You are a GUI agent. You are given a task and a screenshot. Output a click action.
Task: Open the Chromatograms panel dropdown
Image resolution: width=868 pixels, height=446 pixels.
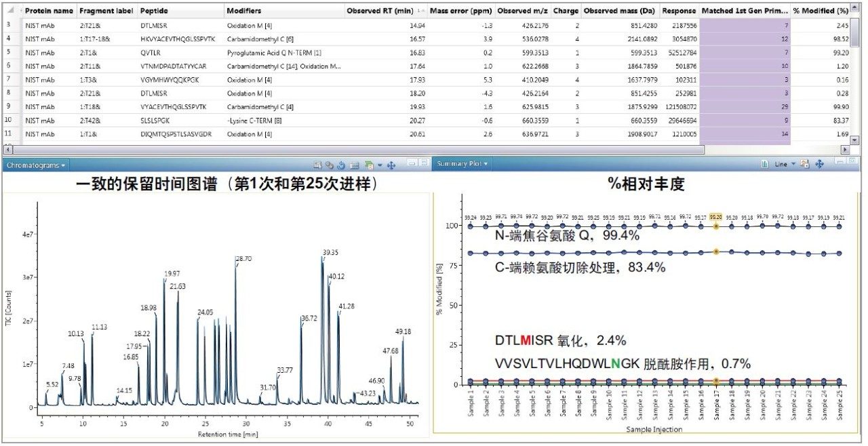pos(35,165)
